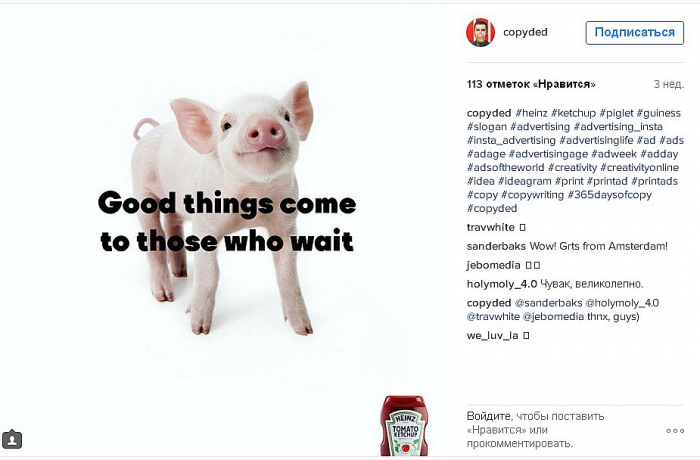Open the sanderbaks commenter profile

(x=496, y=246)
